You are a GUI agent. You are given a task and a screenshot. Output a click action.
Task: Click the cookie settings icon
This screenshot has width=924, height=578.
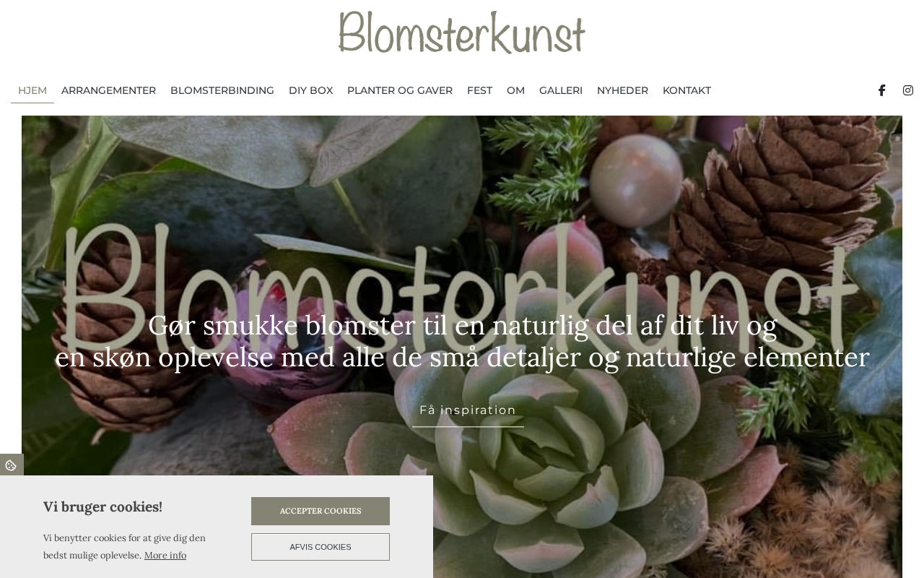(x=11, y=465)
